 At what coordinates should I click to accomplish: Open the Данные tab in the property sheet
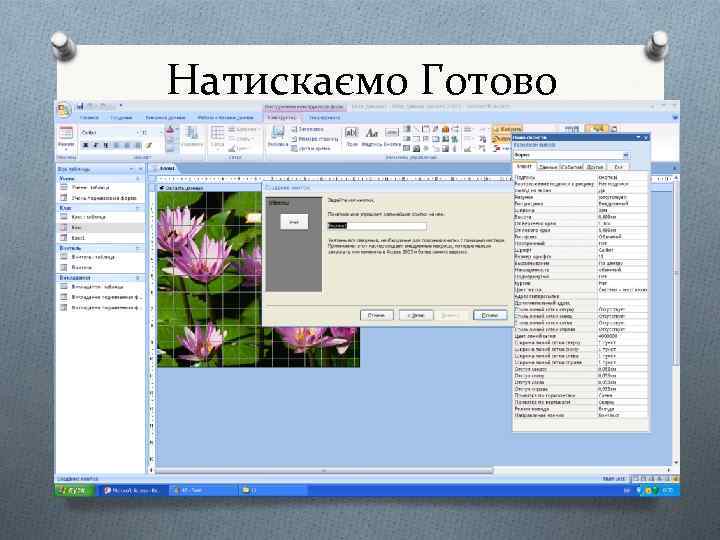pyautogui.click(x=547, y=167)
